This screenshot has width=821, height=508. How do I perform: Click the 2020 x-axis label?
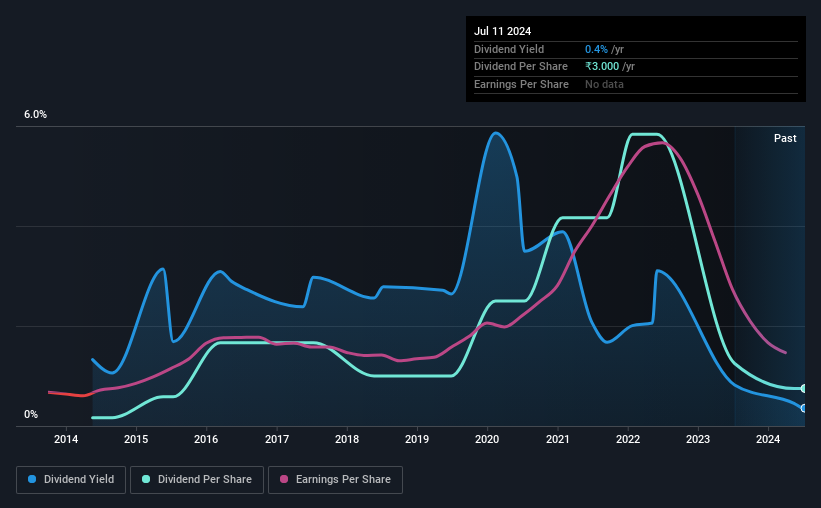click(x=487, y=439)
